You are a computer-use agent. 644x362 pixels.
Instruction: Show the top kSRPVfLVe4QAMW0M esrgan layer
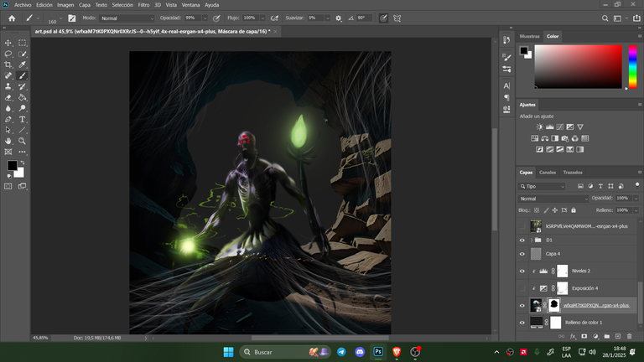[x=522, y=226]
